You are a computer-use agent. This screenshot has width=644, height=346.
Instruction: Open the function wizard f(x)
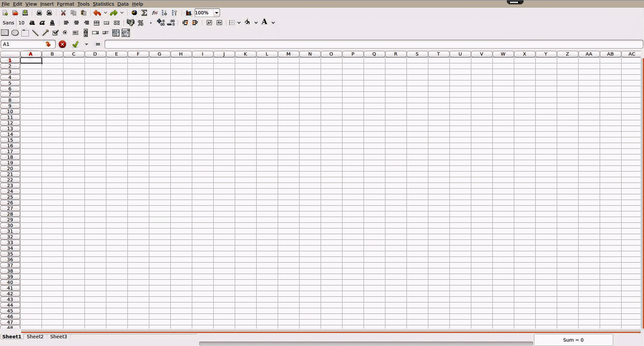coord(154,13)
